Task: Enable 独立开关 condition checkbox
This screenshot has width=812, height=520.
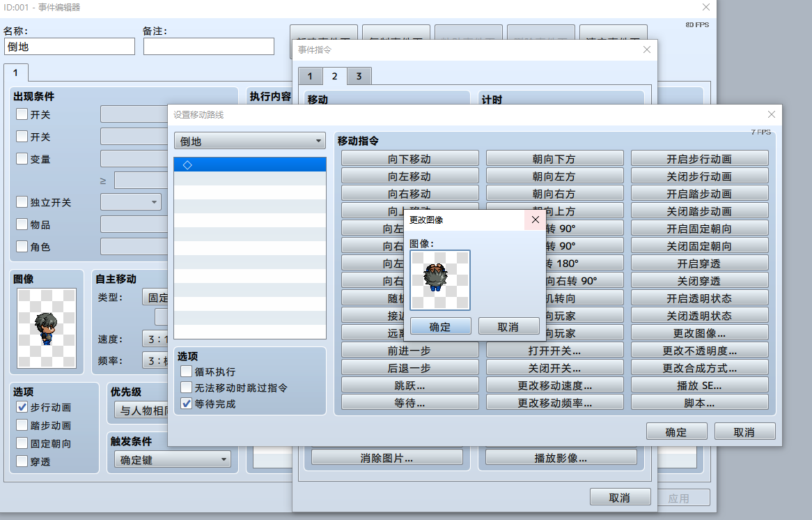Action: click(x=22, y=201)
